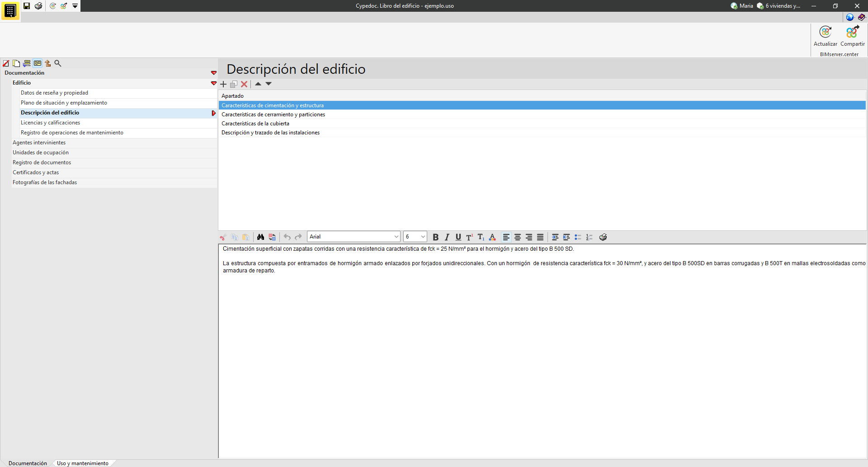Click the red-slashed page icon in the left panel toolbar
The image size is (868, 467).
(x=6, y=63)
